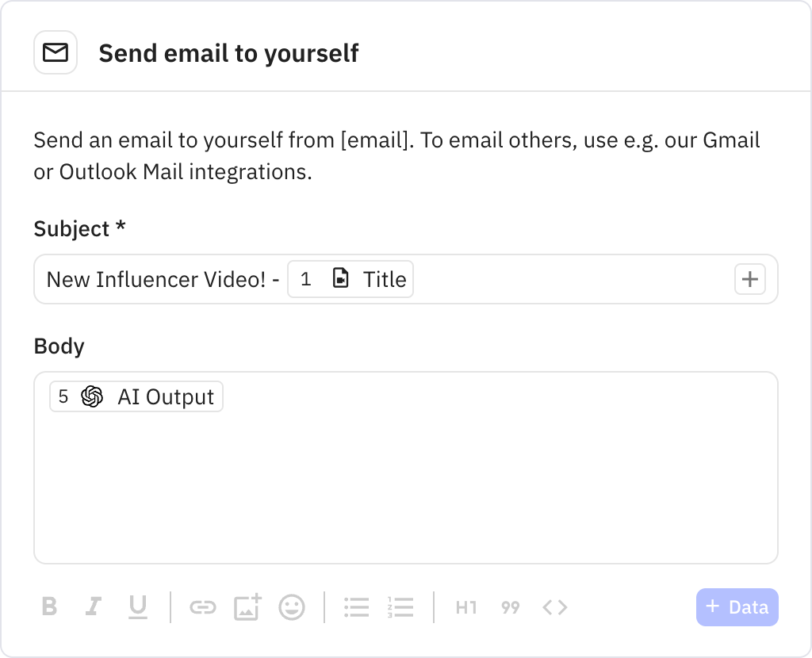Open the emoji picker
The image size is (812, 658).
[x=291, y=607]
